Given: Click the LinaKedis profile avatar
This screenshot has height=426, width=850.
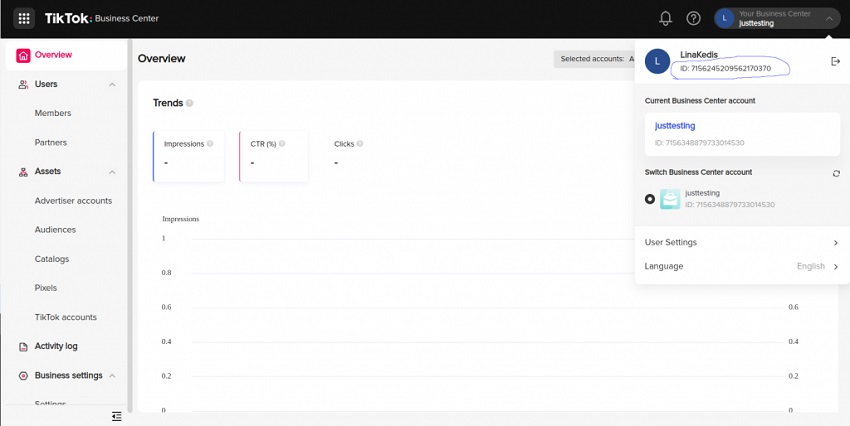Looking at the screenshot, I should [657, 61].
